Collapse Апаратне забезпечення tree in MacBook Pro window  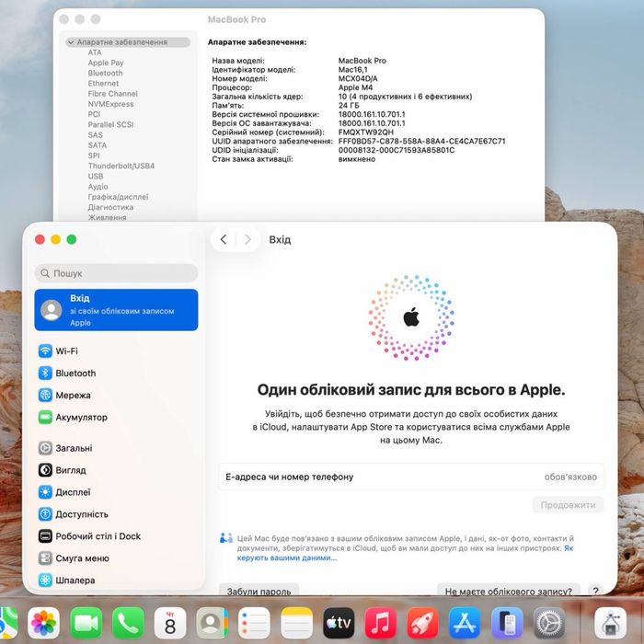pos(71,42)
